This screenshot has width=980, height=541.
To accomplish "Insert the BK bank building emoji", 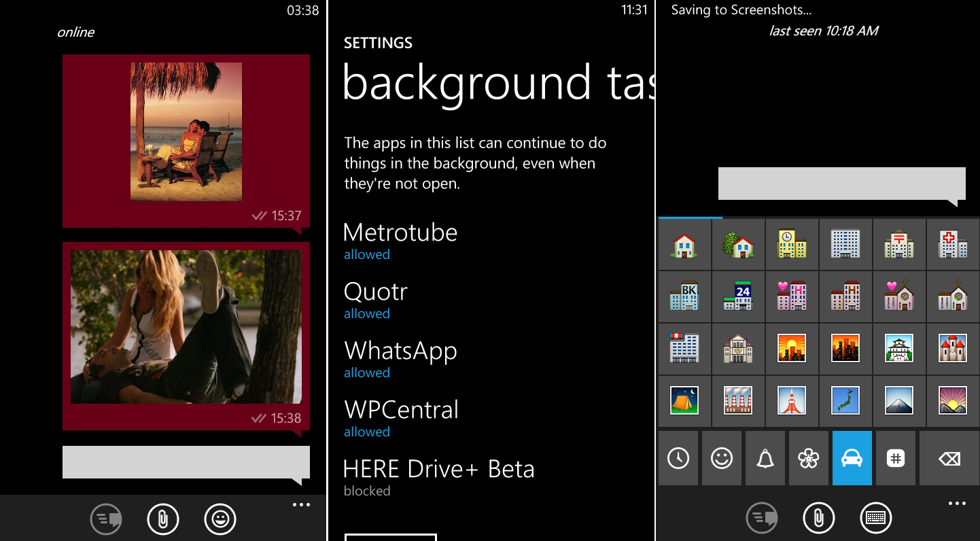I will click(684, 296).
